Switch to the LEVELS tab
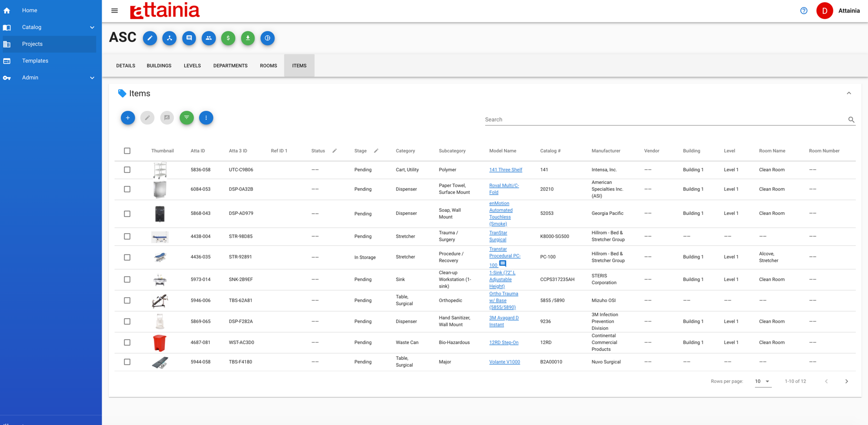Screen dimensions: 868x425 [192, 66]
